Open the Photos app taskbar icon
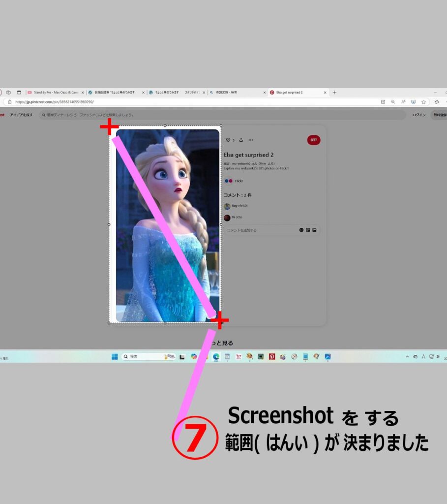This screenshot has height=504, width=447. click(328, 356)
